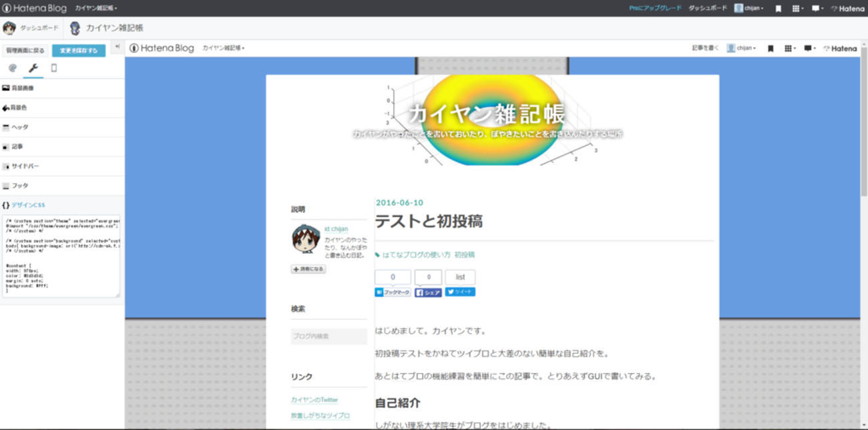The width and height of the screenshot is (868, 430).
Task: Click the tag icon beside はてなブログの使い方
Action: click(x=378, y=255)
